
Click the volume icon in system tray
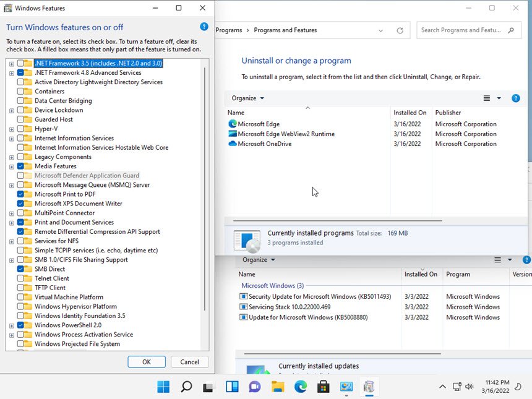(x=469, y=387)
